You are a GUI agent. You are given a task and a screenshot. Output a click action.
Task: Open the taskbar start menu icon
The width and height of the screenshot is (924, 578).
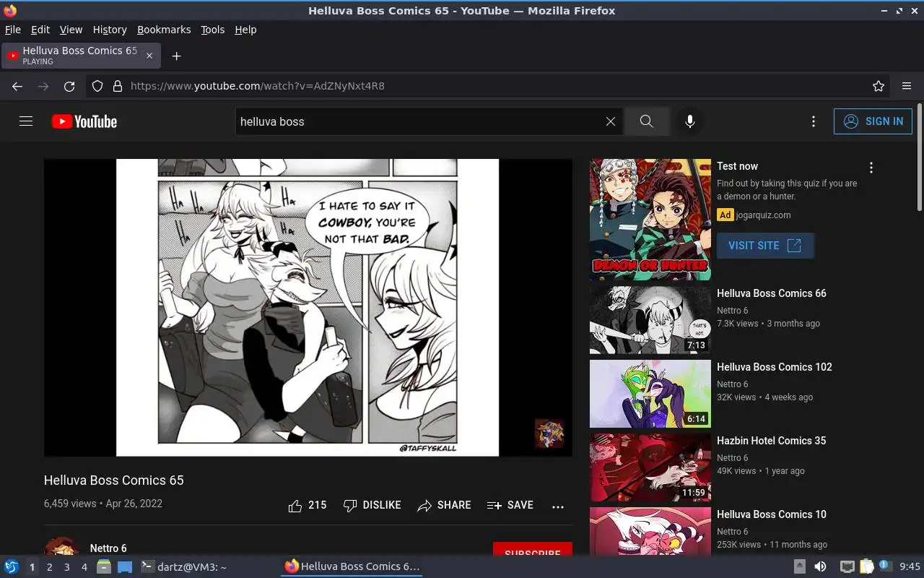click(x=12, y=566)
